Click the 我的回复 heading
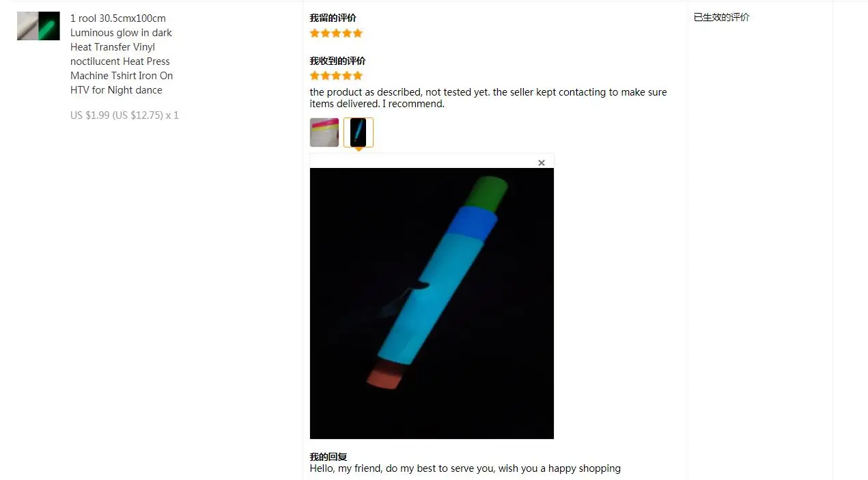 328,457
